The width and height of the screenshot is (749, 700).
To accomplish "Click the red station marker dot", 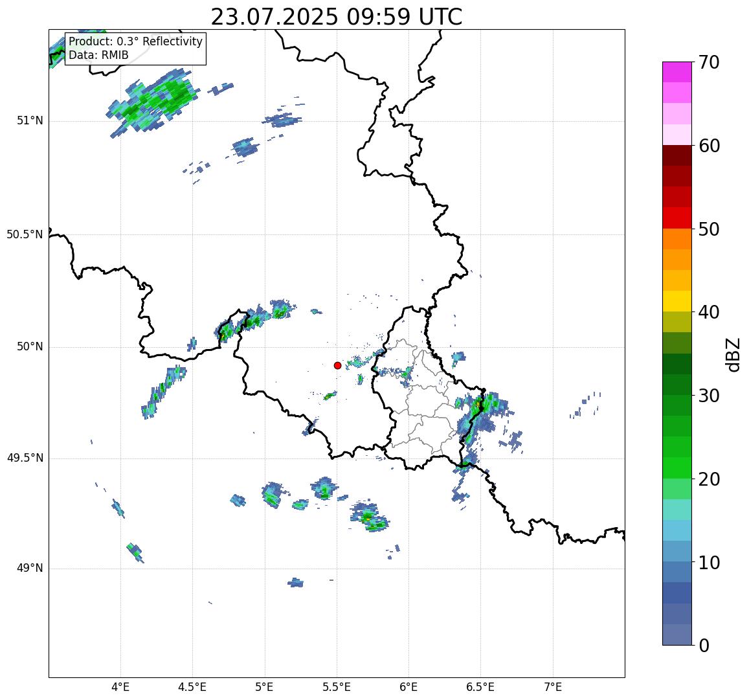I will pyautogui.click(x=337, y=365).
